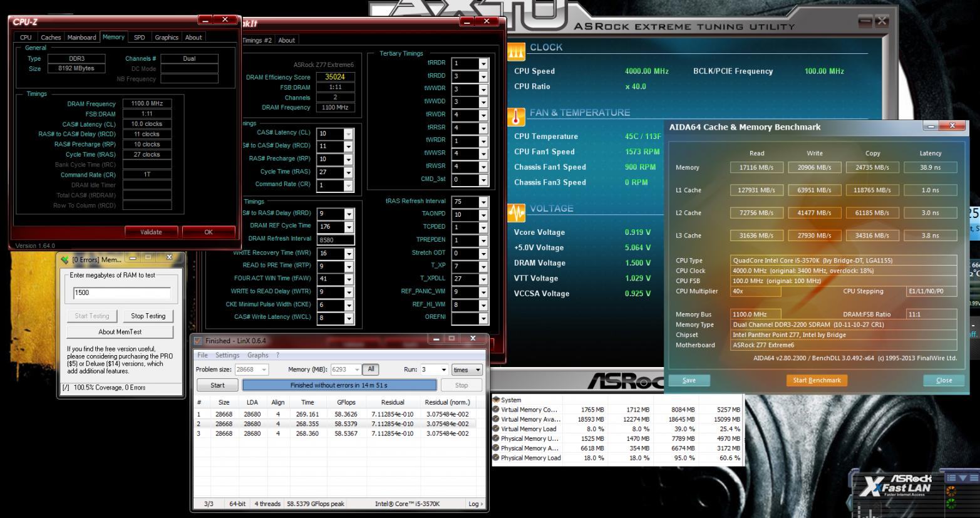
Task: Click the Virtual Memory Available gauge icon
Action: point(497,419)
